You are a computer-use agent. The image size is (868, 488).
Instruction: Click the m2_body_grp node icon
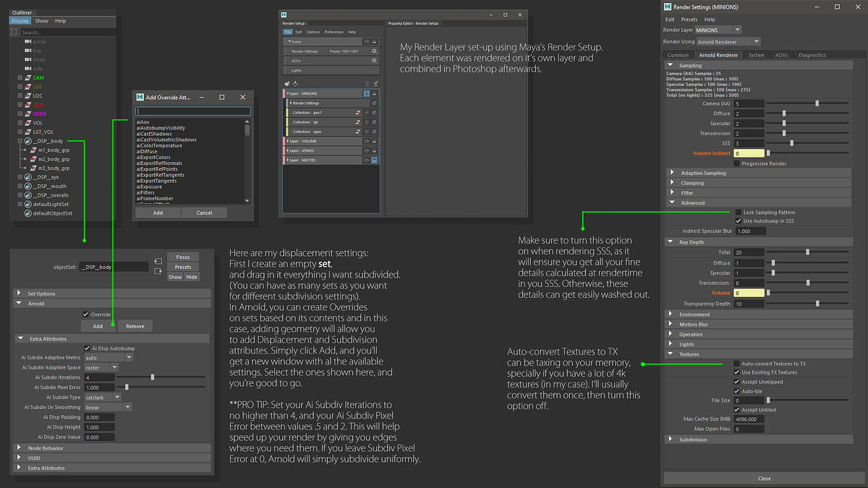(x=32, y=158)
